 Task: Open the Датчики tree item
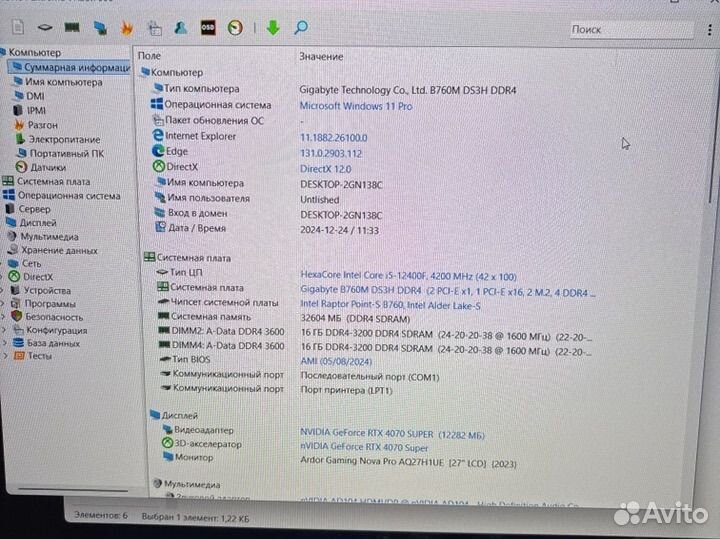pos(41,167)
